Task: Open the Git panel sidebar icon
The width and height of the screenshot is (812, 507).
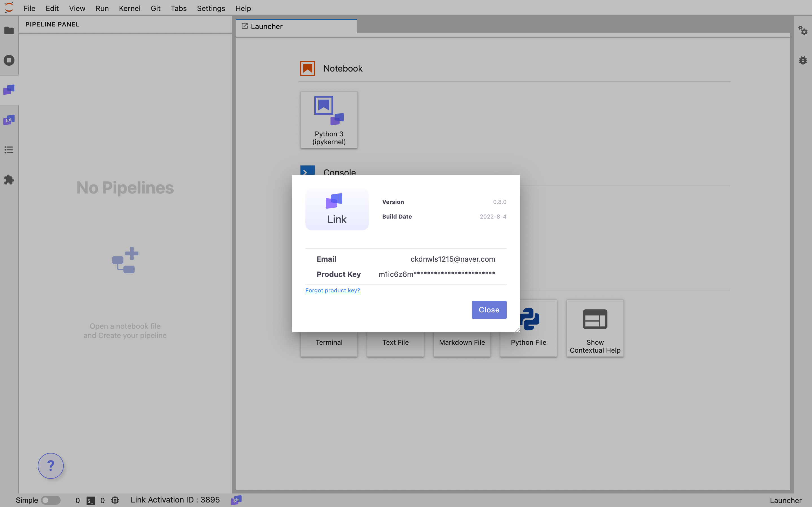Action: point(9,120)
